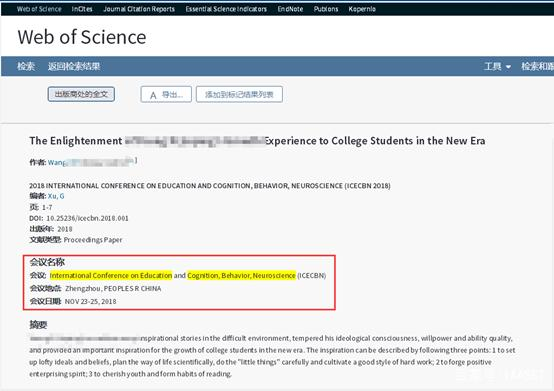Click the highlighted International Conference on Education text
554x391 pixels.
111,275
